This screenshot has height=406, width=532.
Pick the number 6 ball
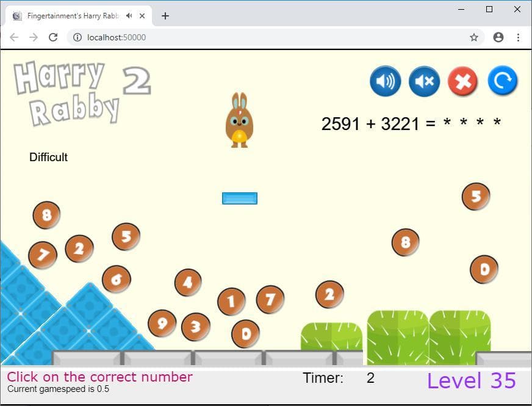pos(117,279)
